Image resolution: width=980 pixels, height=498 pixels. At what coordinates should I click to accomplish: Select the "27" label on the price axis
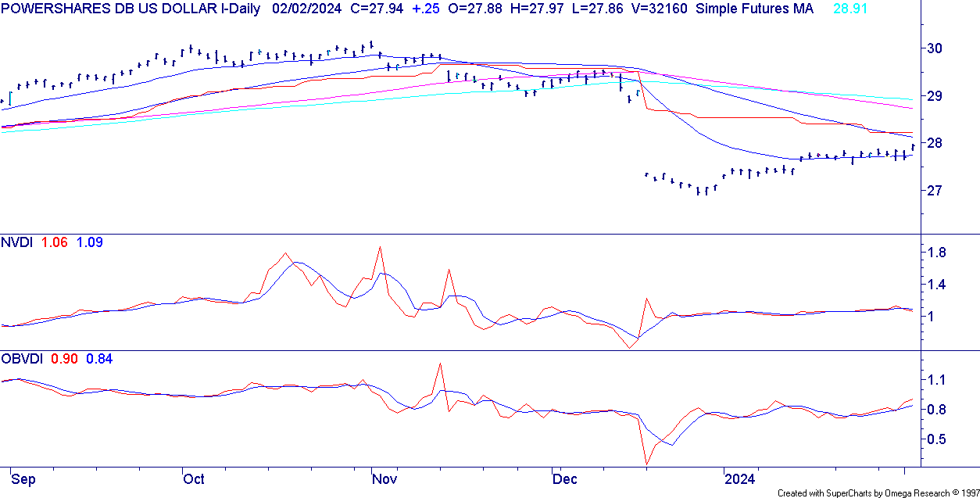point(935,191)
